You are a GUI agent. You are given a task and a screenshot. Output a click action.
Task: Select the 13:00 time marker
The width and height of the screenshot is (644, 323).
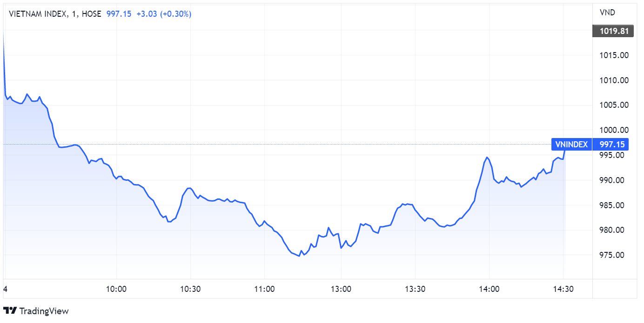pos(341,289)
